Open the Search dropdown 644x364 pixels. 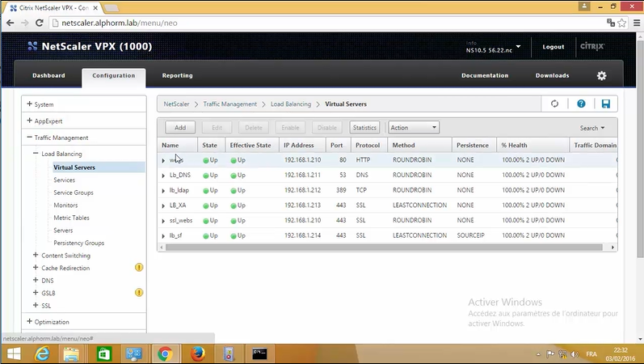point(591,128)
